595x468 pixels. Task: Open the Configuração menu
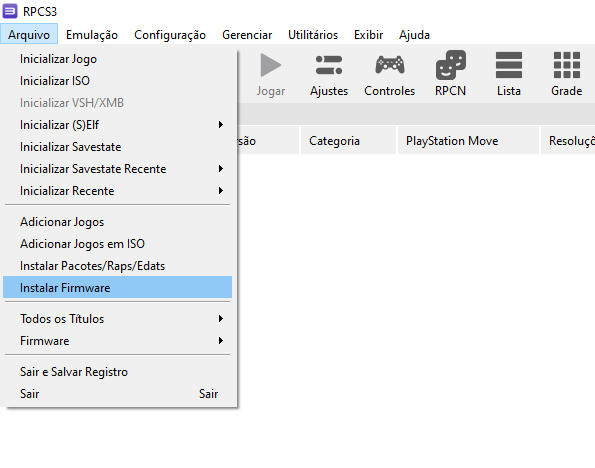click(x=170, y=35)
